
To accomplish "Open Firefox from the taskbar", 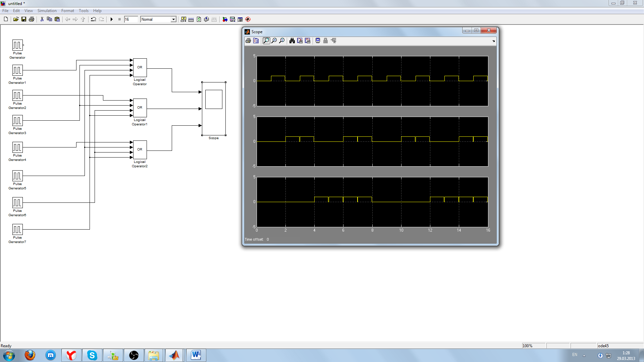I will (x=30, y=355).
